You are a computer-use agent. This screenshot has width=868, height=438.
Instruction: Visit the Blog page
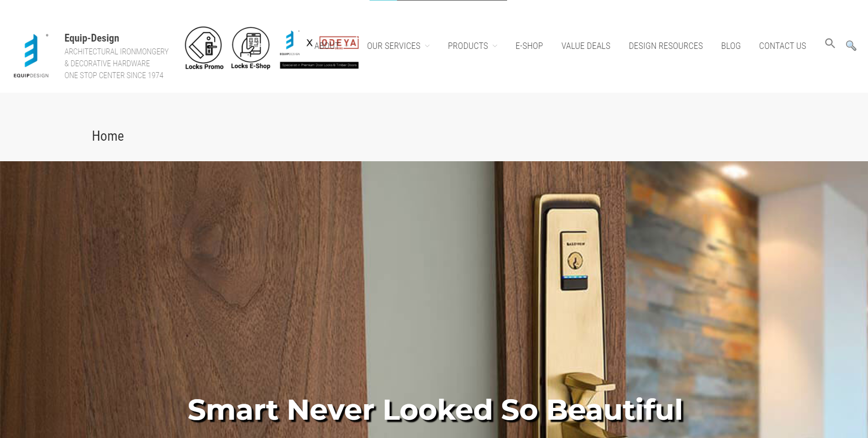[x=730, y=46]
